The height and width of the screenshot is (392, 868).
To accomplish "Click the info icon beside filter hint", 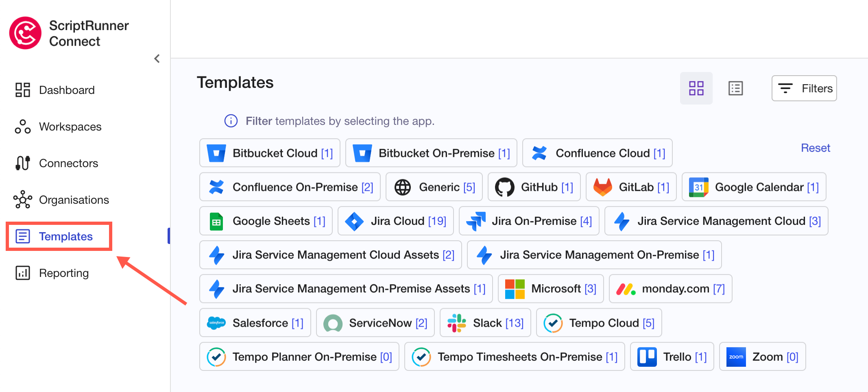I will click(231, 121).
